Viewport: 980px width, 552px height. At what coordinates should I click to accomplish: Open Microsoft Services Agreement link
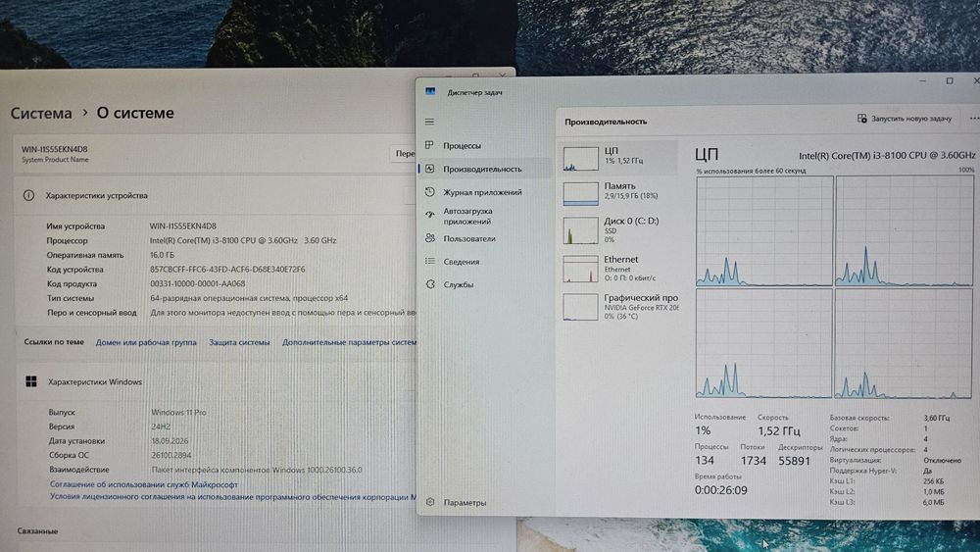pos(144,484)
